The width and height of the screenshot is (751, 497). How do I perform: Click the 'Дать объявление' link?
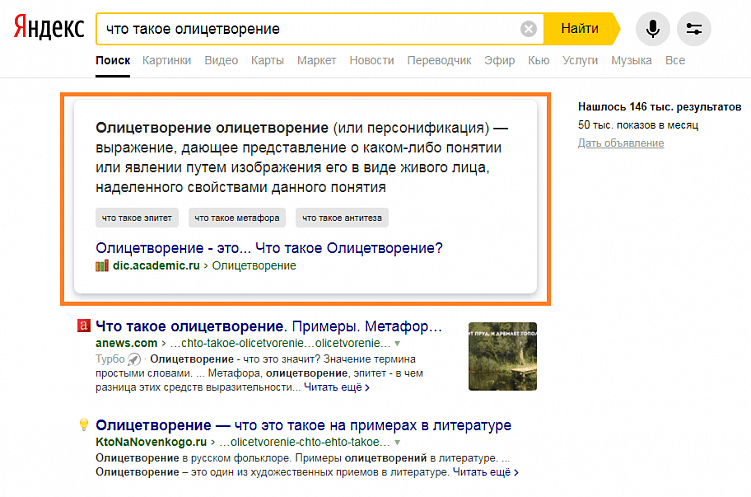[x=620, y=143]
